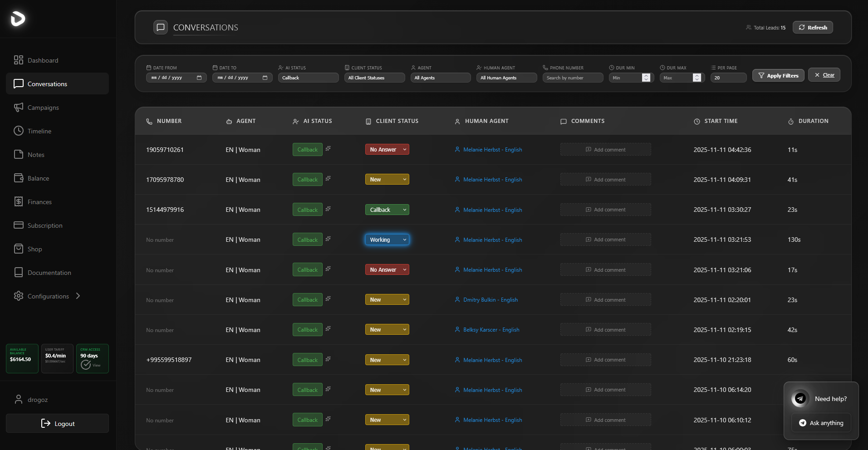Click the calendar icon in the Date From field

(x=199, y=78)
